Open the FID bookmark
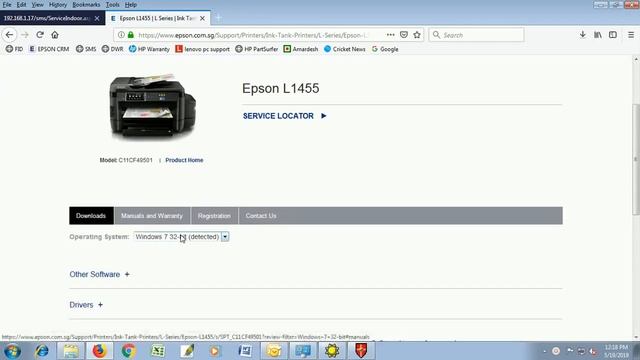This screenshot has width=640, height=360. 14,49
